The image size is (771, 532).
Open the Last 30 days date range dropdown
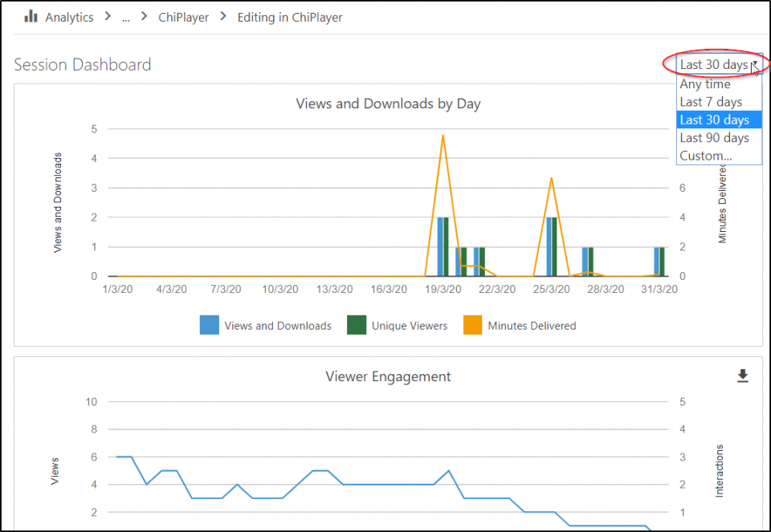point(720,64)
